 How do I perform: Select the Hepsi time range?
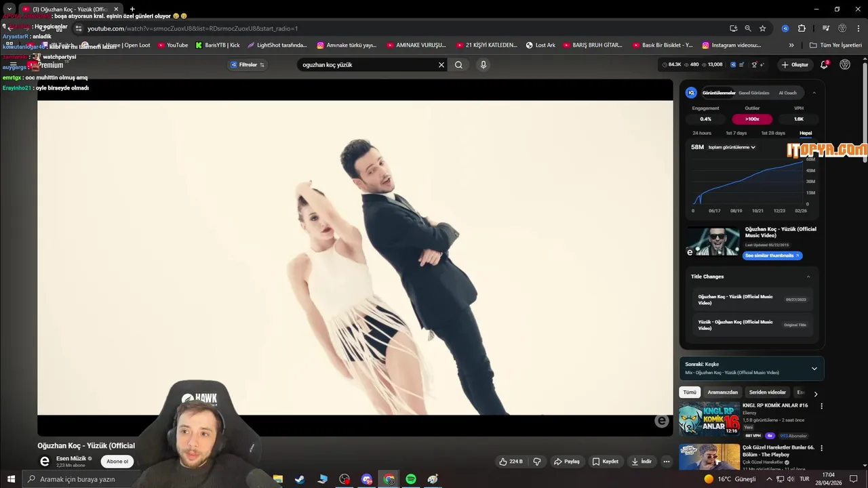point(806,133)
